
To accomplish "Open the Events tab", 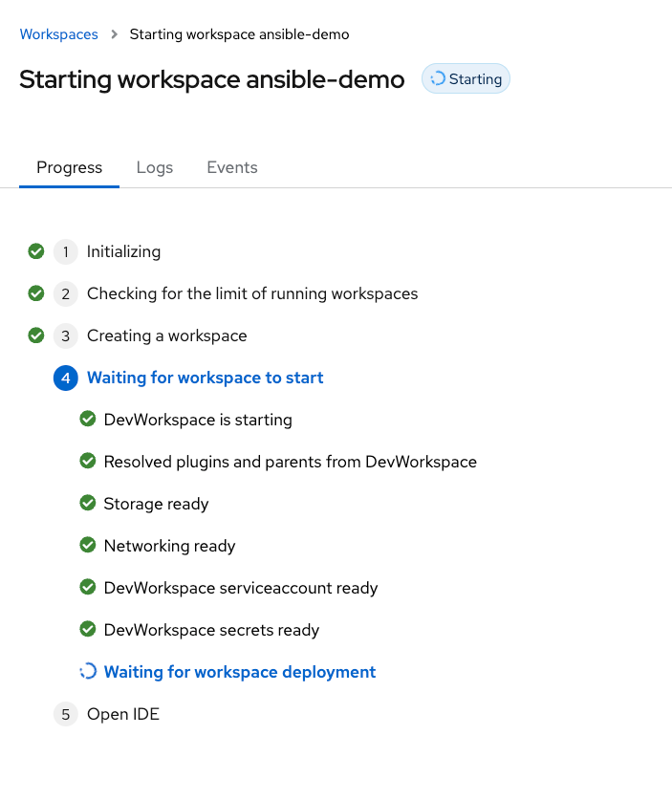I will [x=231, y=167].
